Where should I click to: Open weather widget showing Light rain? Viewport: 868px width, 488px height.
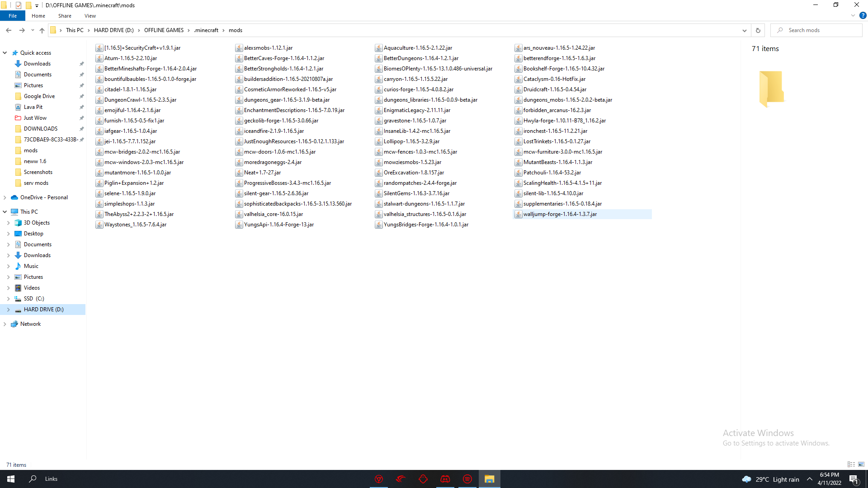coord(770,479)
